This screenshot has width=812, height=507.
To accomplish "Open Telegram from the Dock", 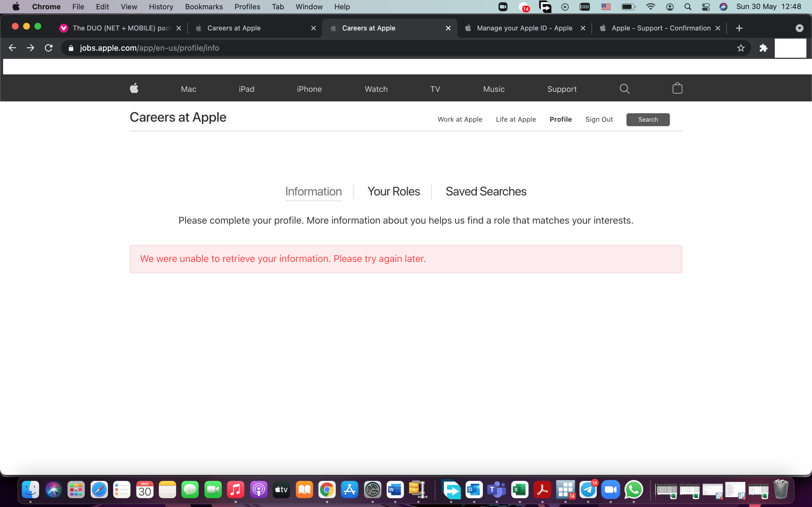I will [588, 490].
